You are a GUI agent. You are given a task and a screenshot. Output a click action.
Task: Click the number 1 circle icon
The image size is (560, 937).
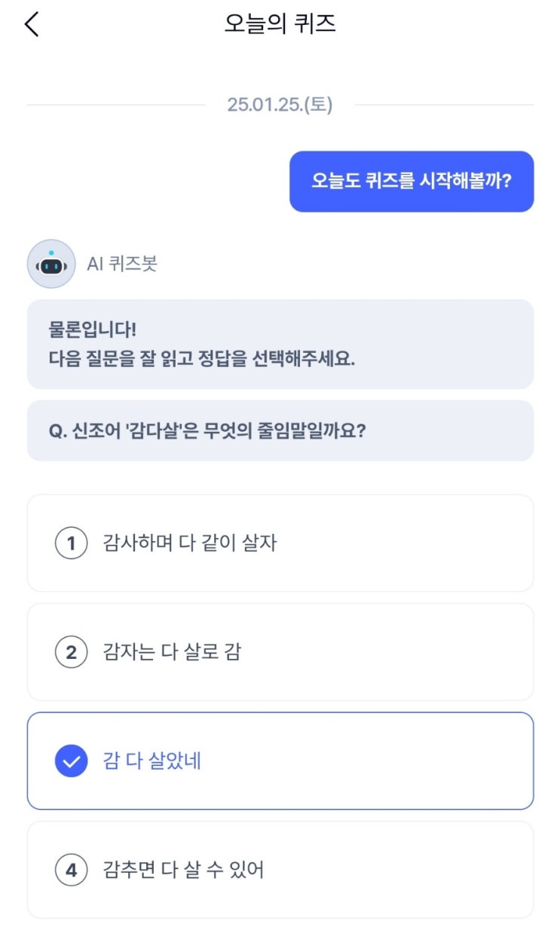click(x=71, y=544)
